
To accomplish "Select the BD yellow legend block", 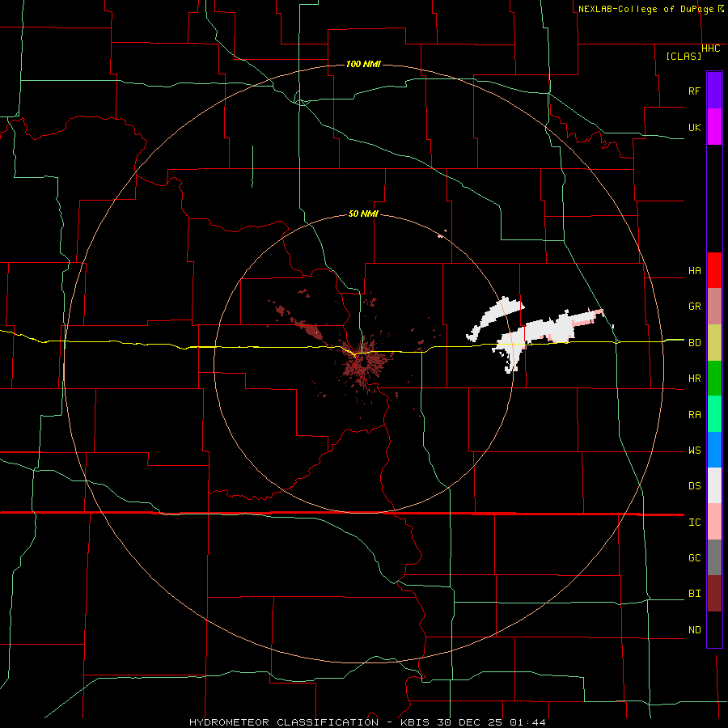I will coord(714,342).
